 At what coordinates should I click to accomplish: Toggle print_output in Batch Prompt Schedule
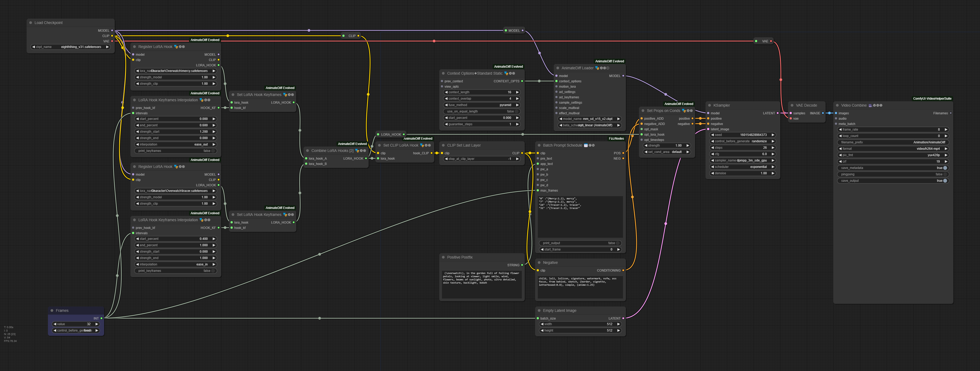[x=617, y=243]
